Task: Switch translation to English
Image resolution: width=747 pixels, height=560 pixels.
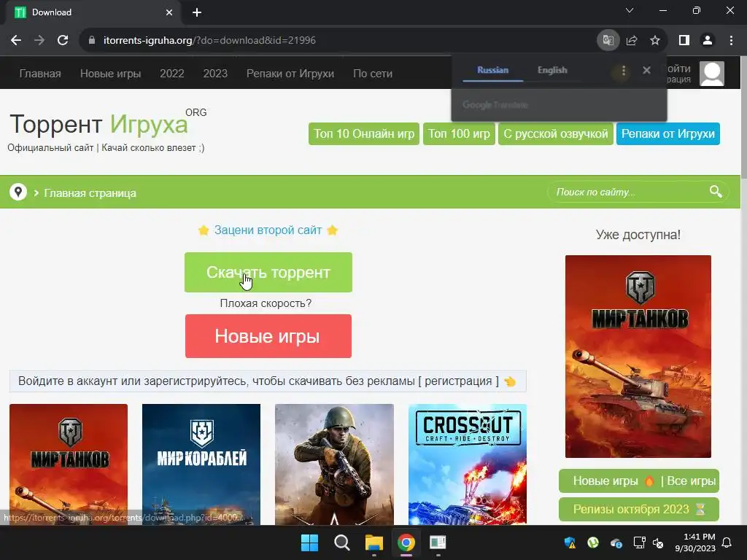Action: pyautogui.click(x=552, y=70)
